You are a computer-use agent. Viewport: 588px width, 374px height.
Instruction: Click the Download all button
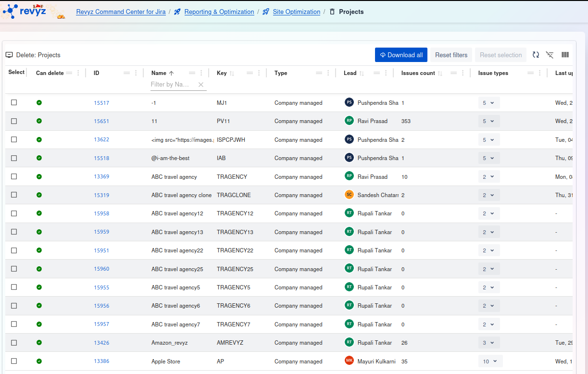coord(401,55)
